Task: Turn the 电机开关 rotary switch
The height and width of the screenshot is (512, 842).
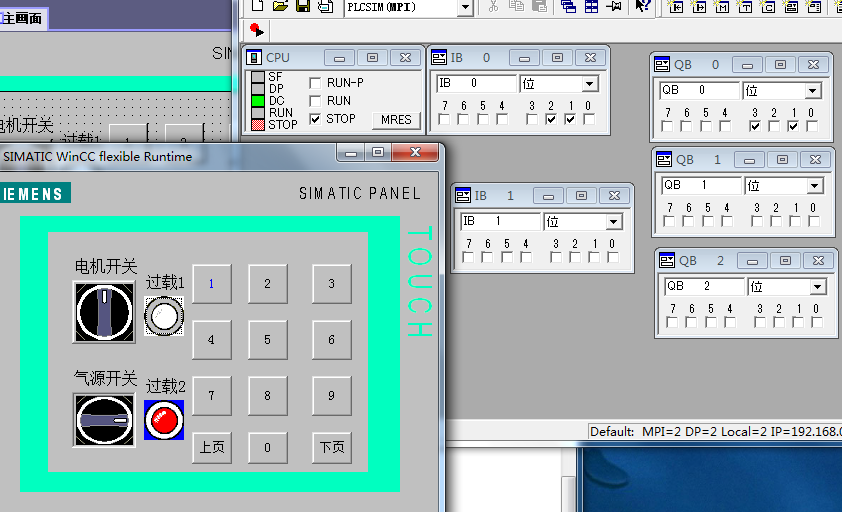Action: point(104,312)
